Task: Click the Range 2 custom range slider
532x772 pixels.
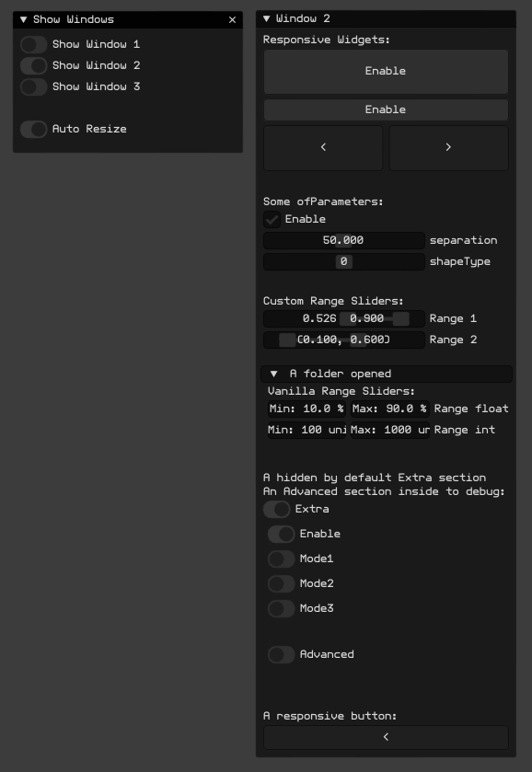Action: pyautogui.click(x=344, y=340)
